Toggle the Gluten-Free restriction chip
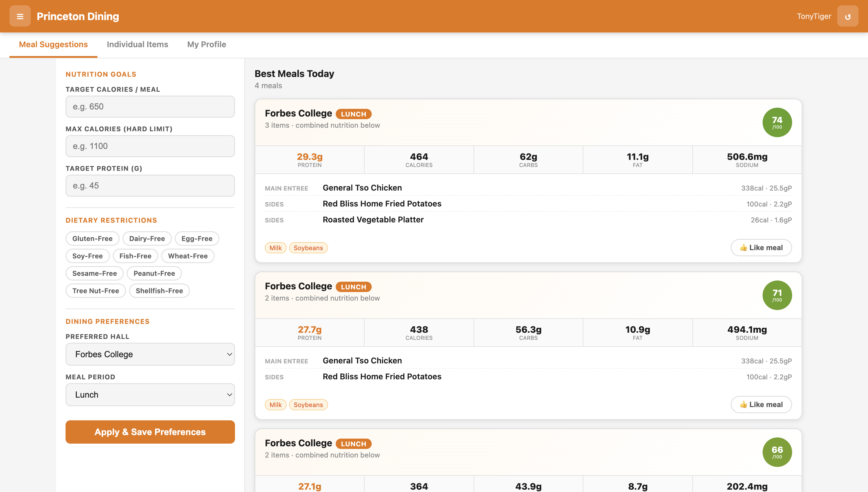 [x=92, y=239]
